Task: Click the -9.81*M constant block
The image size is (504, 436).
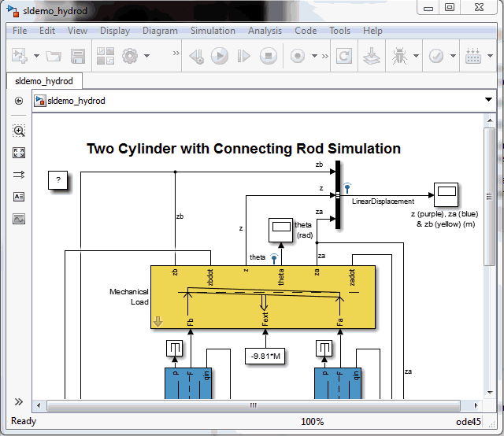Action: [x=265, y=357]
